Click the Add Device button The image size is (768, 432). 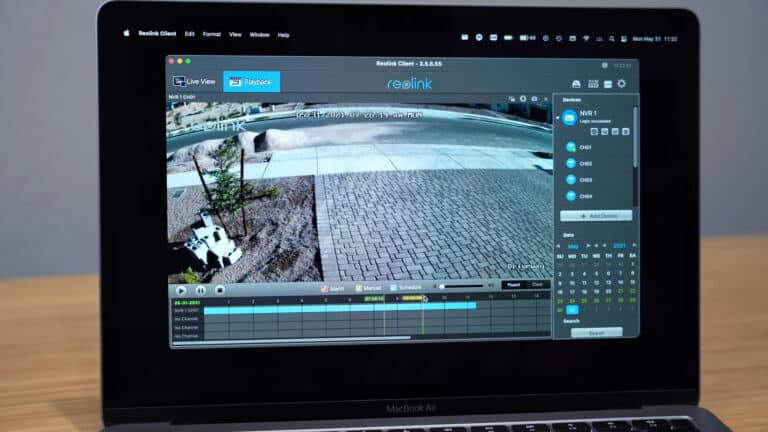tap(595, 215)
